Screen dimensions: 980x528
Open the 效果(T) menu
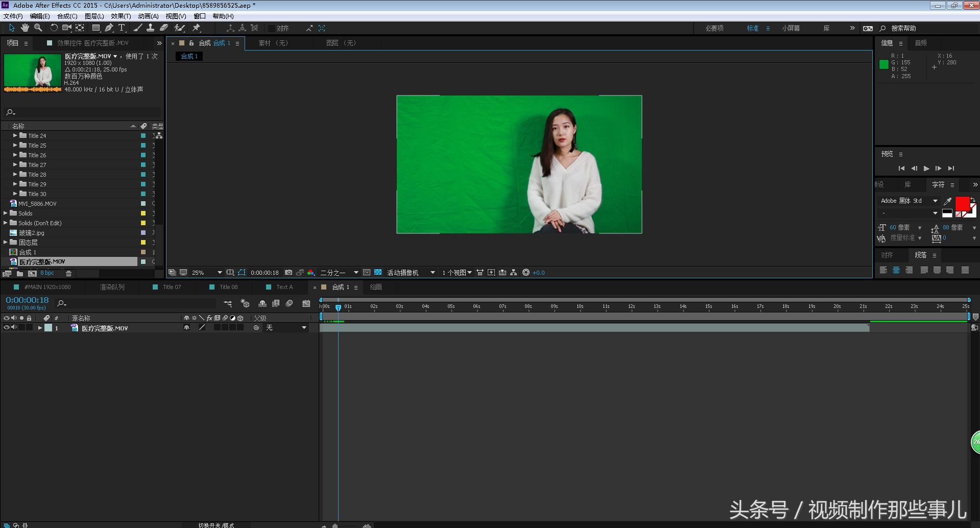(121, 16)
